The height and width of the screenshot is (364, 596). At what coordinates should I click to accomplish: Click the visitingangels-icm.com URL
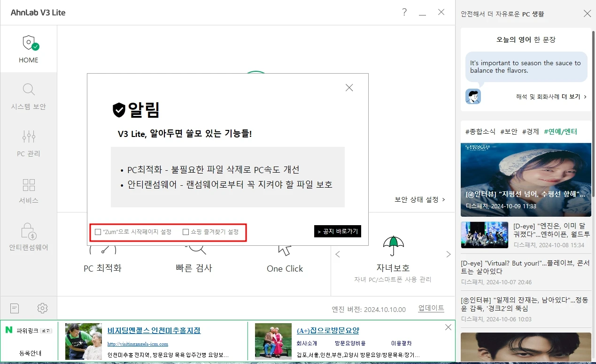[138, 344]
